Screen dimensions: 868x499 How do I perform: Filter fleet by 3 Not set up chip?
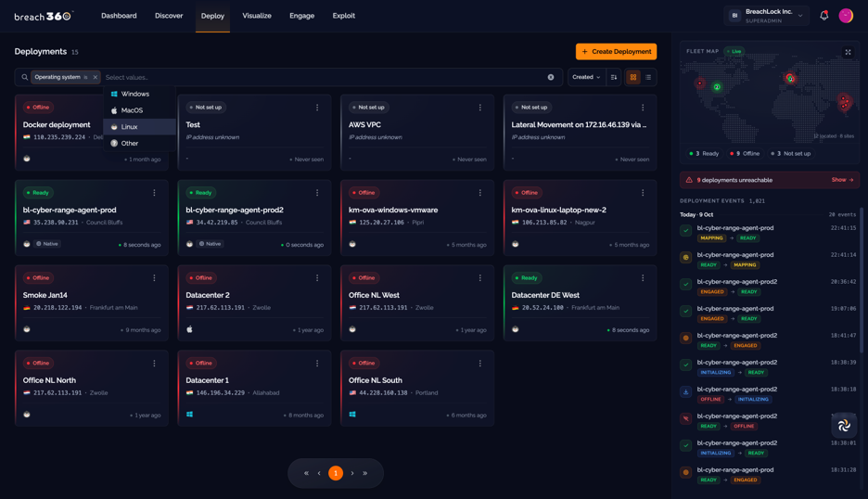click(x=790, y=153)
